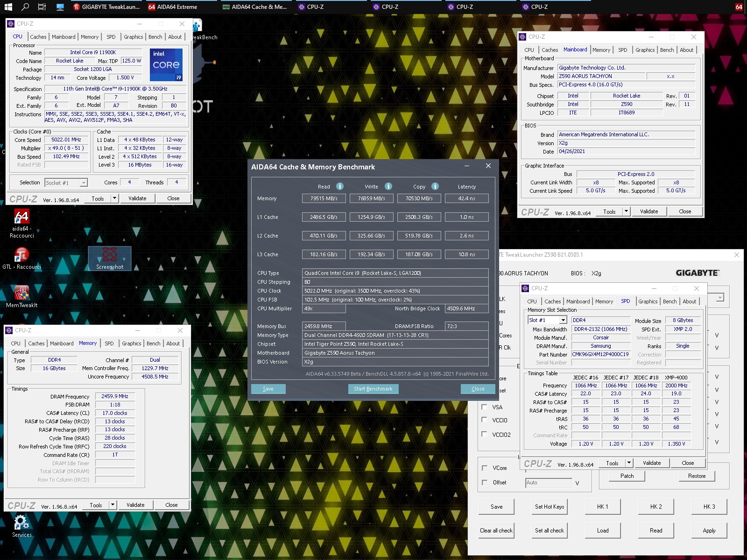The image size is (747, 560).
Task: Open SPD tab in Memory window
Action: pyautogui.click(x=109, y=343)
